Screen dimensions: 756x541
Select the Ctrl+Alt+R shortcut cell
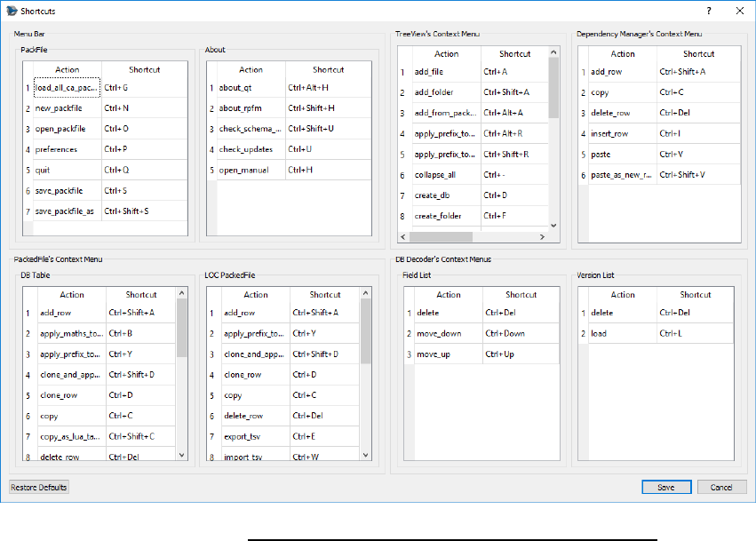point(515,133)
